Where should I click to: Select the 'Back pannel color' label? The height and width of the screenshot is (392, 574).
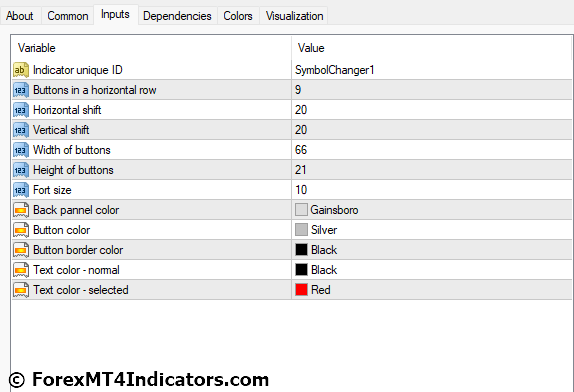pyautogui.click(x=76, y=210)
